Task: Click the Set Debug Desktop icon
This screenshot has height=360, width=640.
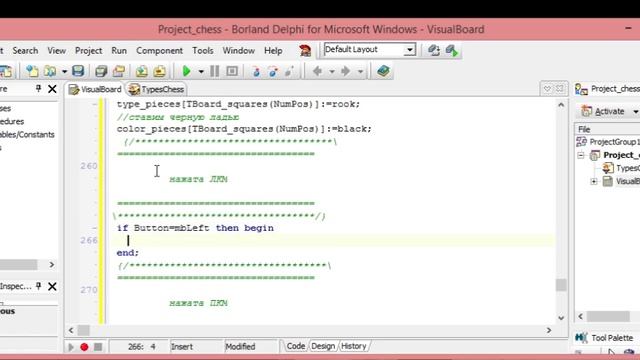Action: click(451, 50)
